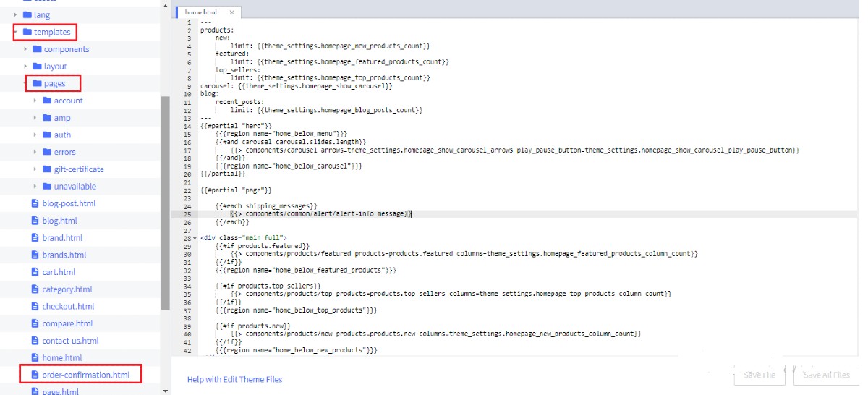Click the pages folder icon
The width and height of the screenshot is (868, 395).
38,83
